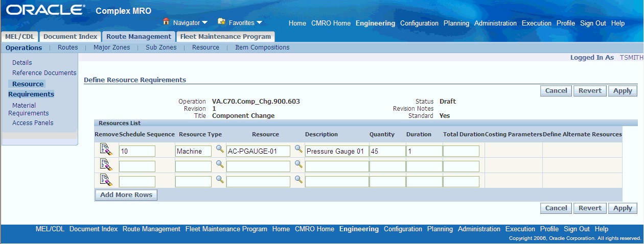This screenshot has width=644, height=244.
Task: Open the Resource subtab
Action: tap(205, 47)
